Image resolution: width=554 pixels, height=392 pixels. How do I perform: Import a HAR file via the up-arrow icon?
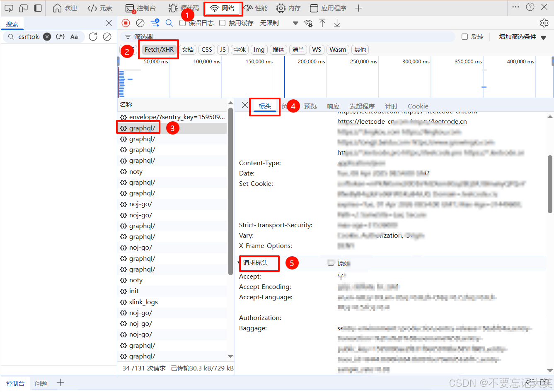322,23
